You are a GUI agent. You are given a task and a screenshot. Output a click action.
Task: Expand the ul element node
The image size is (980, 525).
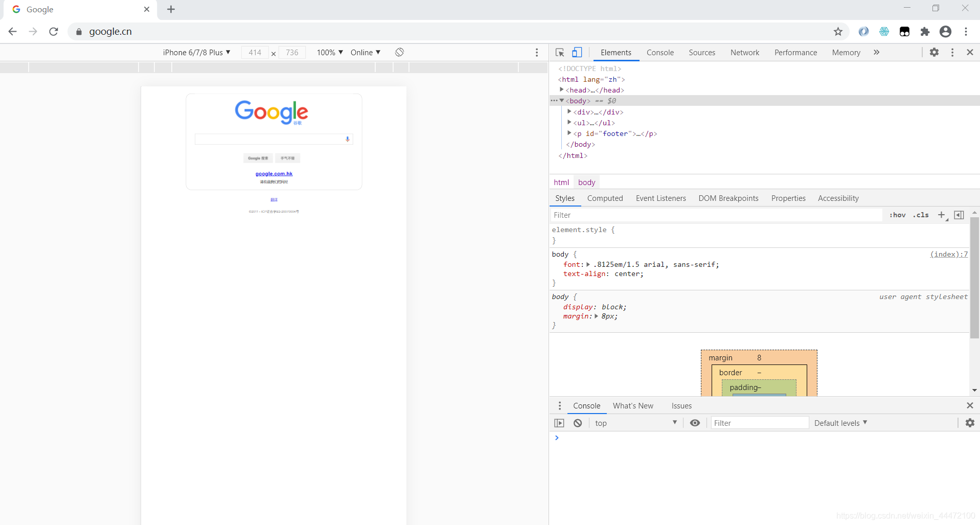tap(569, 122)
